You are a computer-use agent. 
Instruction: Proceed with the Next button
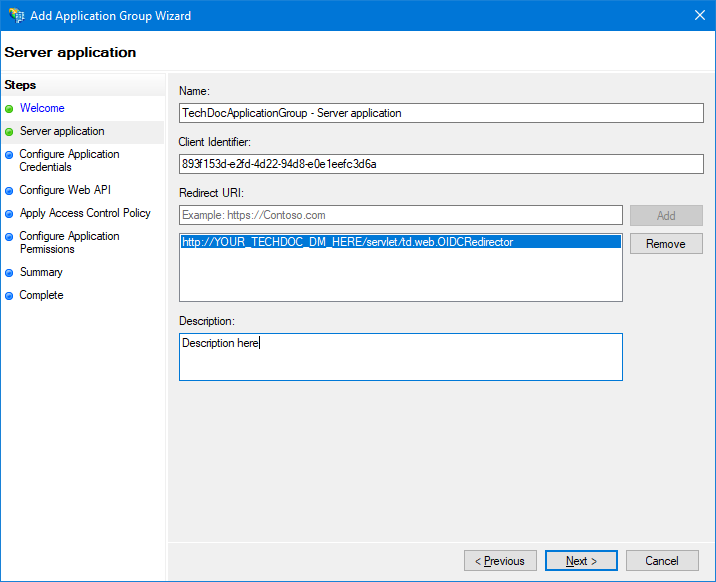pyautogui.click(x=581, y=561)
